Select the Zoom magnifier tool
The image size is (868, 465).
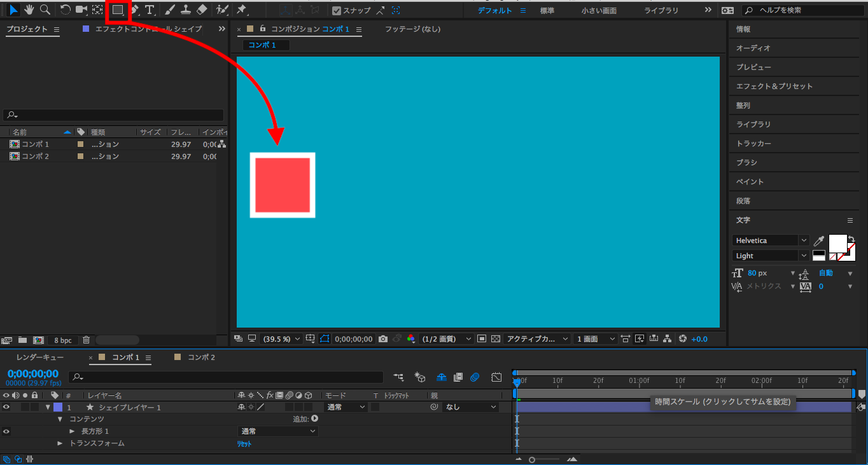[45, 10]
